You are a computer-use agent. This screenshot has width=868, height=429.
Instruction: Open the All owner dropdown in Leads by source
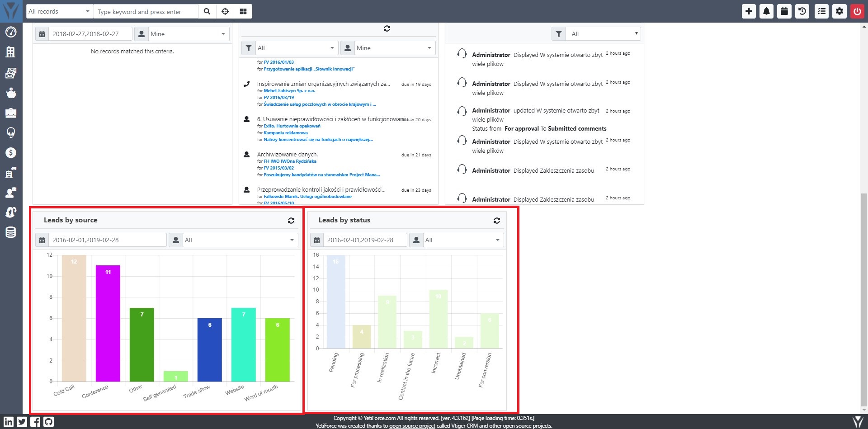[x=240, y=240]
